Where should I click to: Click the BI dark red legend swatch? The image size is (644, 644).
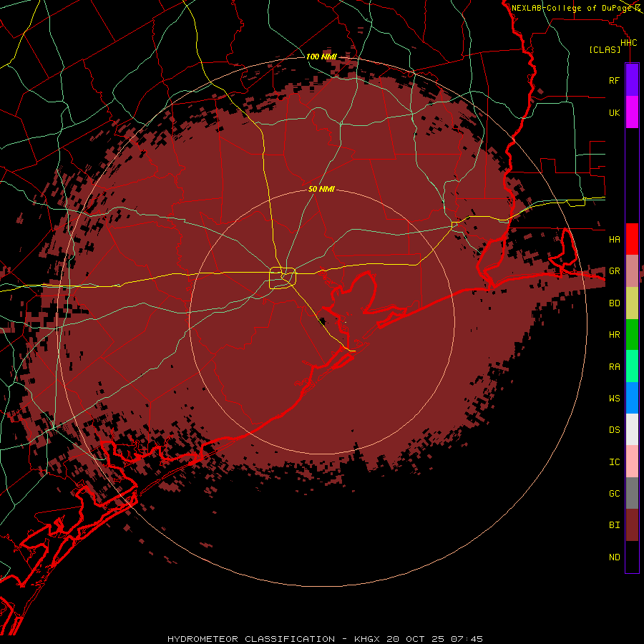point(632,525)
